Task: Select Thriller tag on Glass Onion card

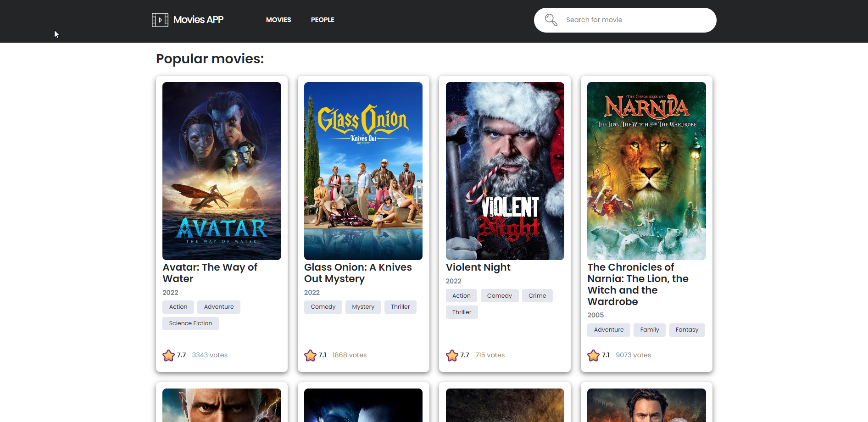Action: [401, 307]
